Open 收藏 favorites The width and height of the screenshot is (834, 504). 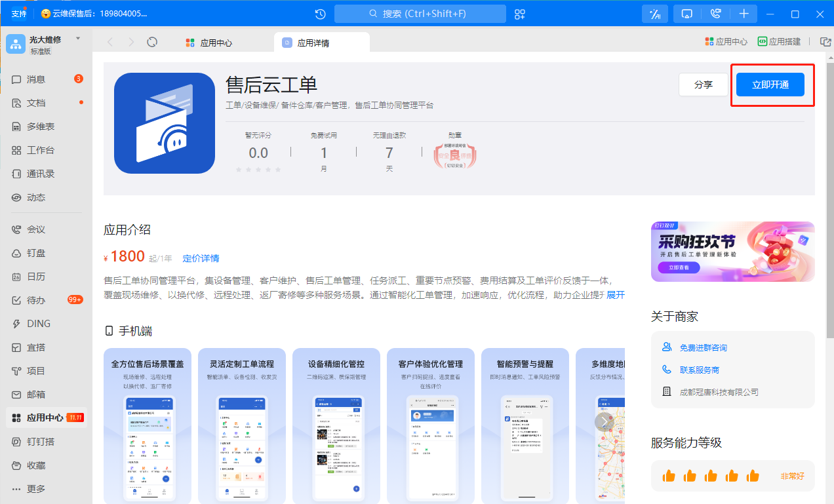pos(46,465)
